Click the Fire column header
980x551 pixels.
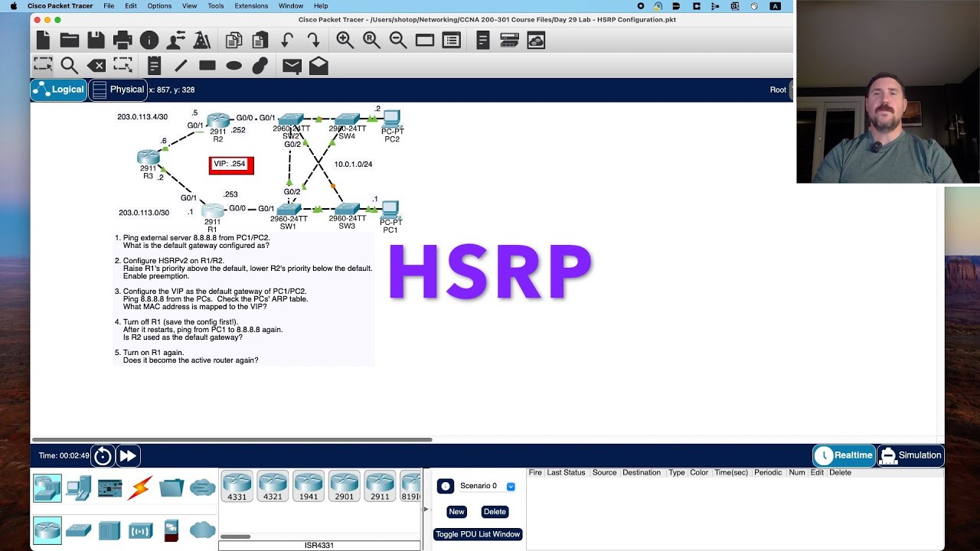coord(535,473)
